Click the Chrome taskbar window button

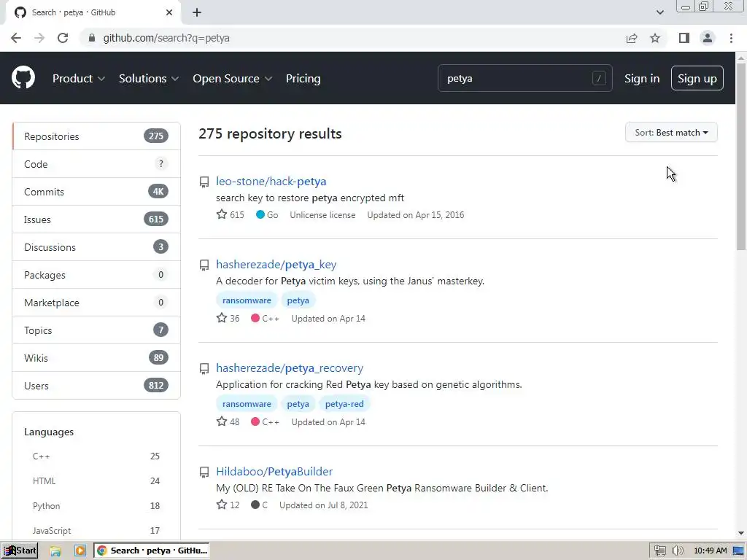(152, 551)
